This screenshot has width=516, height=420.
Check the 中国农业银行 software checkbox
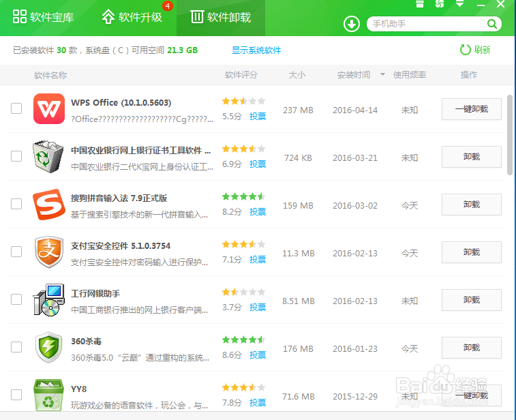[x=16, y=156]
